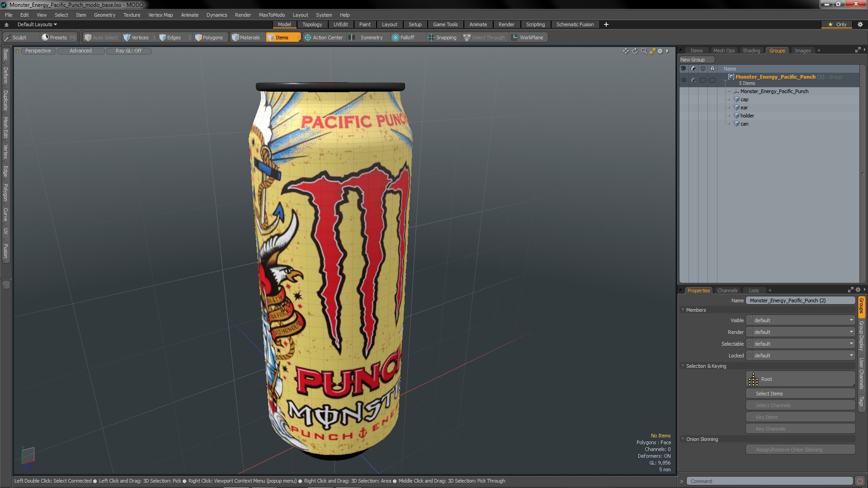Open the Geometry menu

pyautogui.click(x=104, y=15)
